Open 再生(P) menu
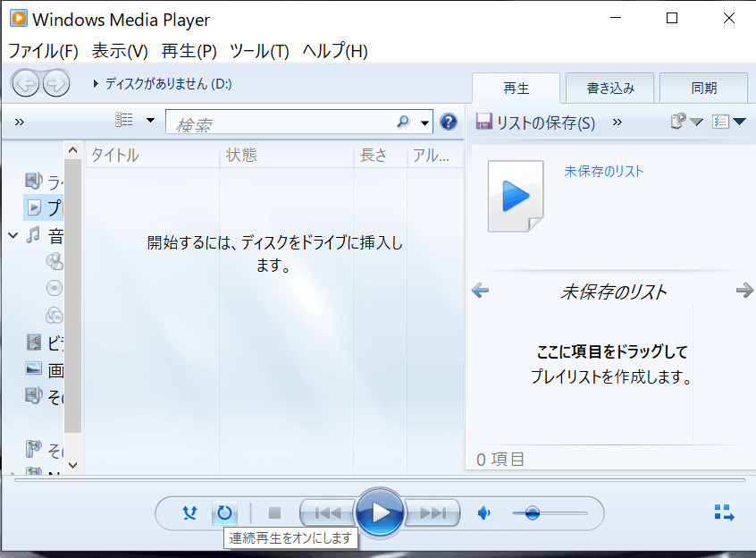Viewport: 756px width, 558px height. click(189, 51)
